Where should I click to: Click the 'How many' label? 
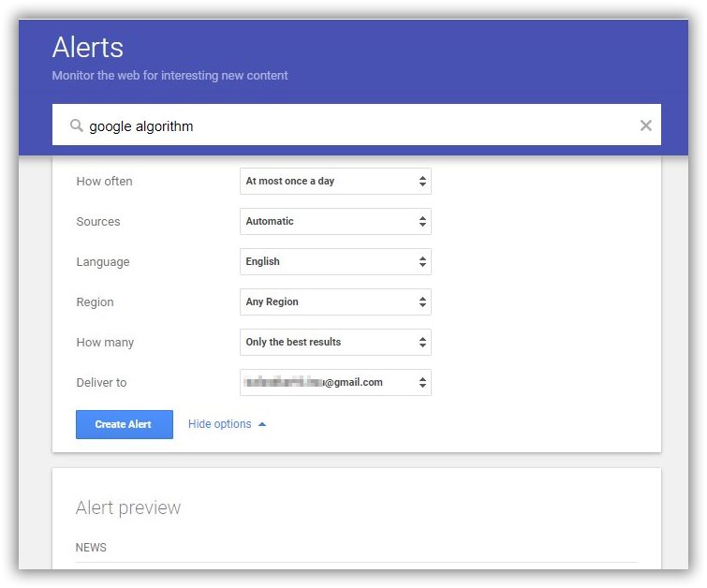(105, 343)
